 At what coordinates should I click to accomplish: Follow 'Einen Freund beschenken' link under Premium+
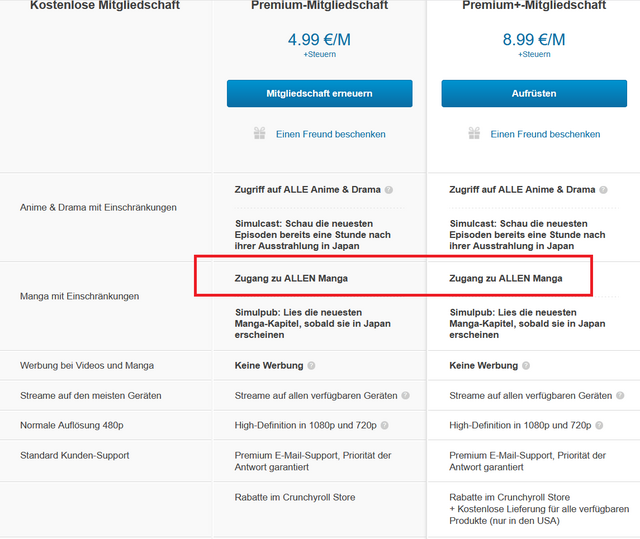coord(545,134)
